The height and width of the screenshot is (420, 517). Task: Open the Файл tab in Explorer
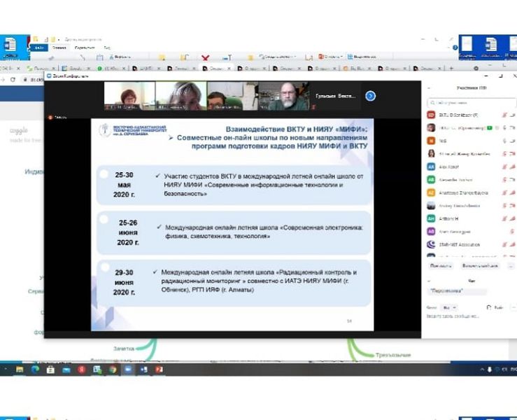click(40, 48)
